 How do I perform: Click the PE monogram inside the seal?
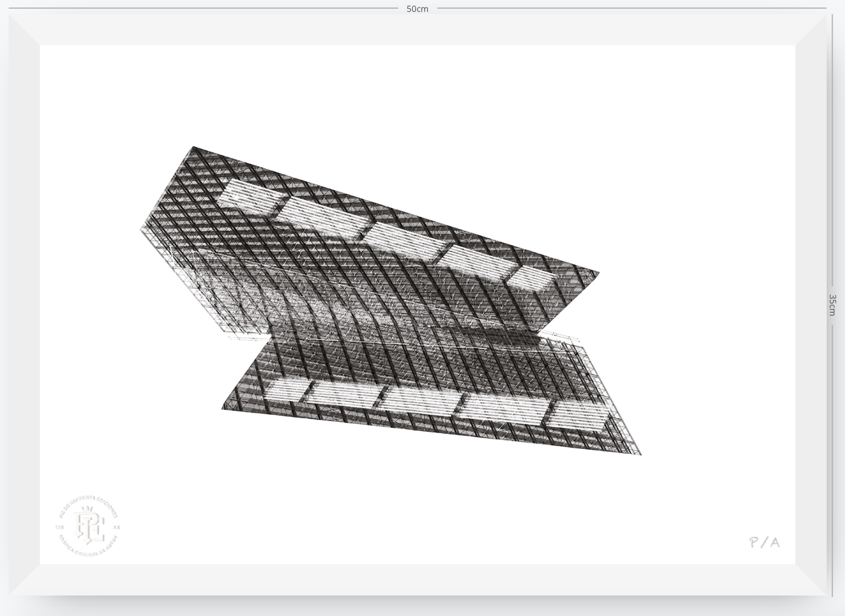[88, 525]
